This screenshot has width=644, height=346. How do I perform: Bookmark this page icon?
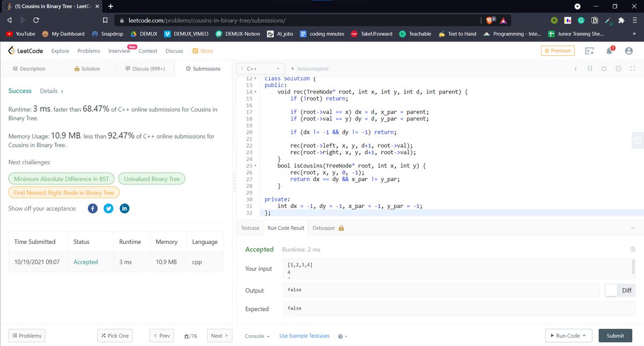[106, 20]
